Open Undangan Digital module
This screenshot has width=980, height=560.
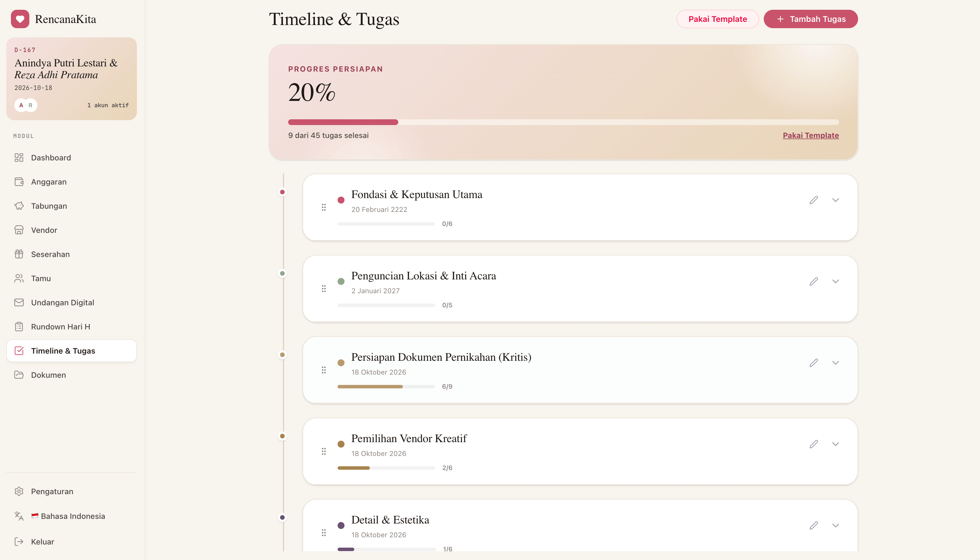pos(72,303)
